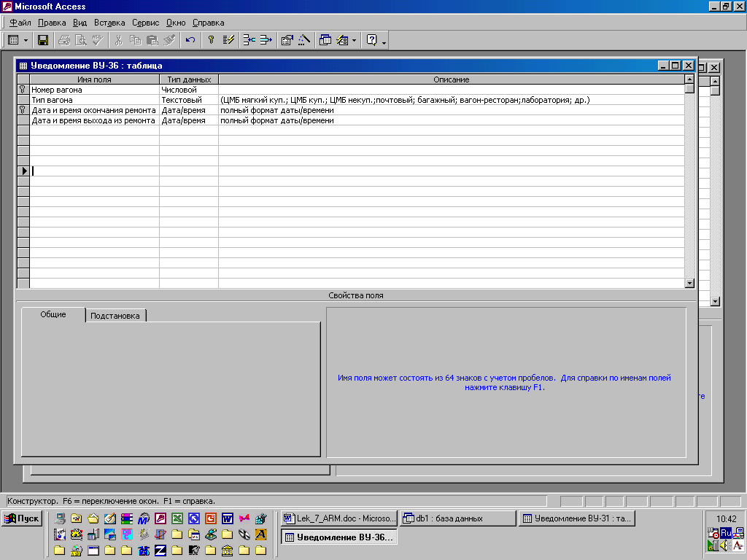Expand the New Object dropdown arrow
Viewport: 747px width, 560px height.
[354, 41]
